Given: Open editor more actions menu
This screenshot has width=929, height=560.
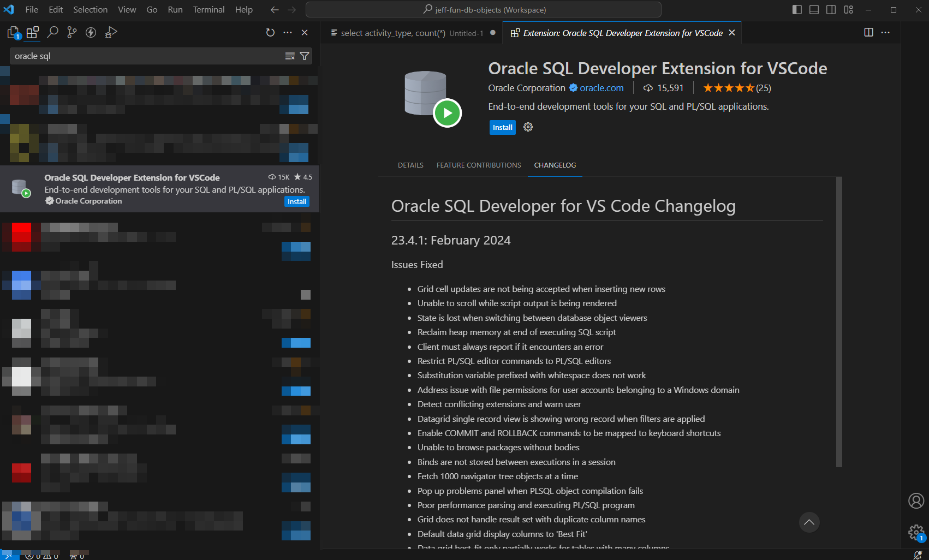Looking at the screenshot, I should 885,33.
